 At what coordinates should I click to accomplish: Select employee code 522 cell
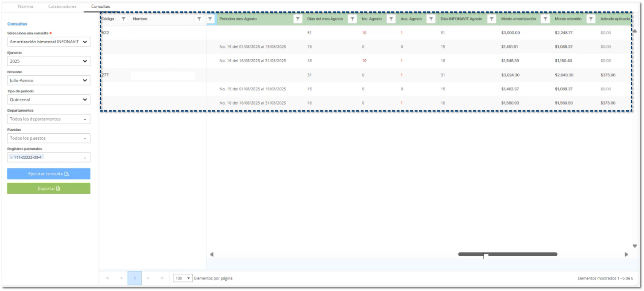point(105,33)
